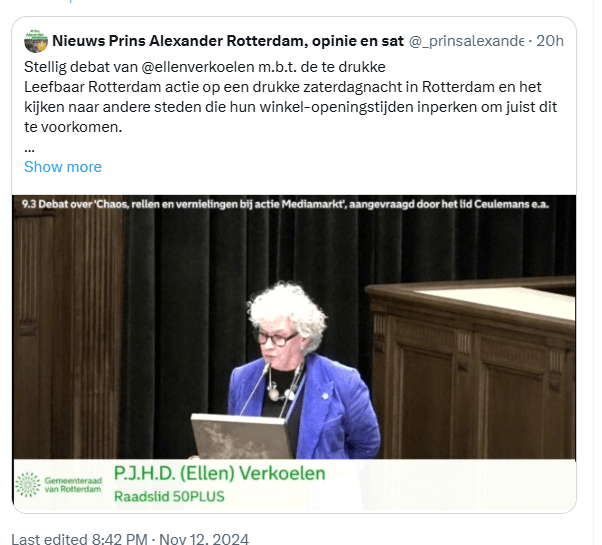Click the Nov 12, 2024 date
The width and height of the screenshot is (602, 545).
204,538
